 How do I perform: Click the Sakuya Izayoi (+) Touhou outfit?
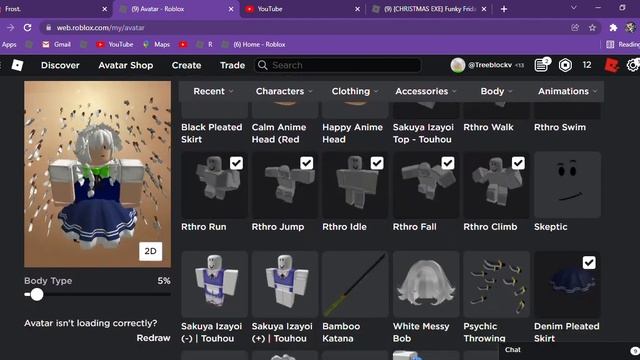(285, 284)
